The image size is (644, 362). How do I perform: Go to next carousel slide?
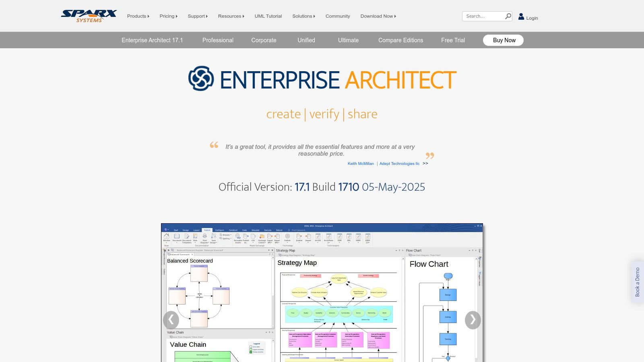pyautogui.click(x=473, y=320)
